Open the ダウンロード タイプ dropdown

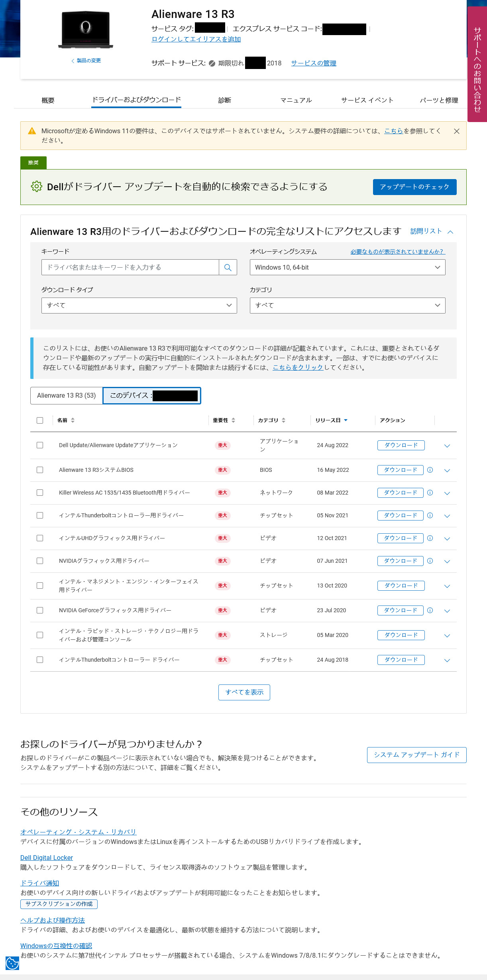pos(139,306)
